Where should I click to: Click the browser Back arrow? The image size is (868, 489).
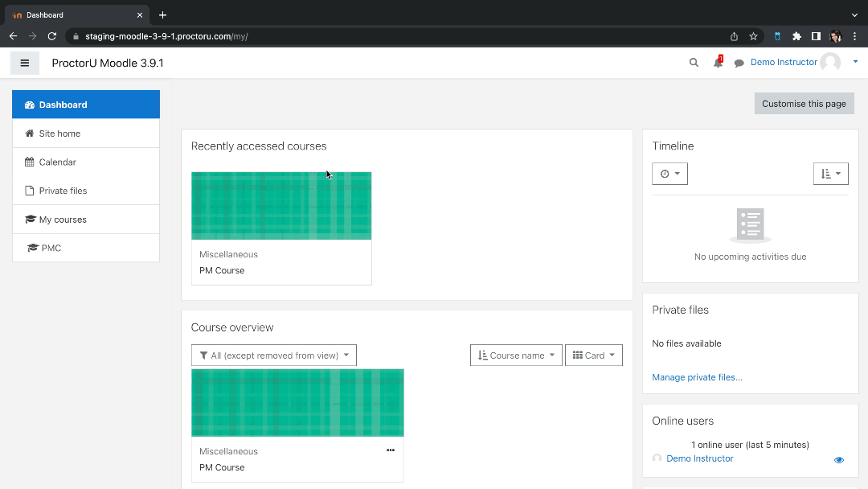click(14, 36)
